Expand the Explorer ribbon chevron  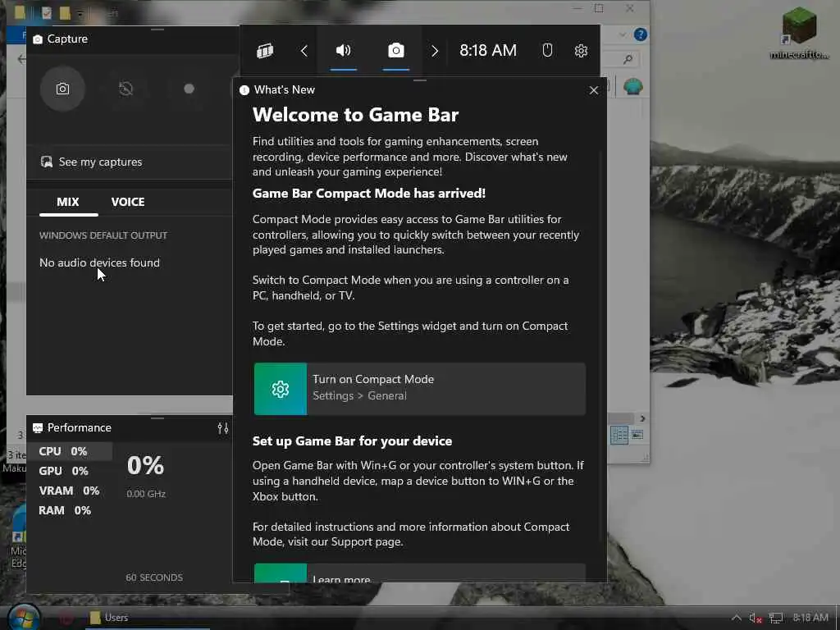[622, 34]
